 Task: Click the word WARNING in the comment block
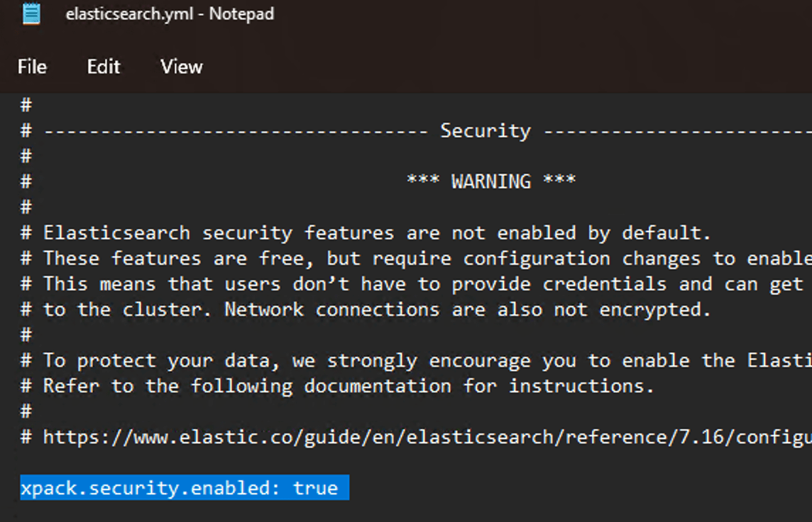[491, 181]
